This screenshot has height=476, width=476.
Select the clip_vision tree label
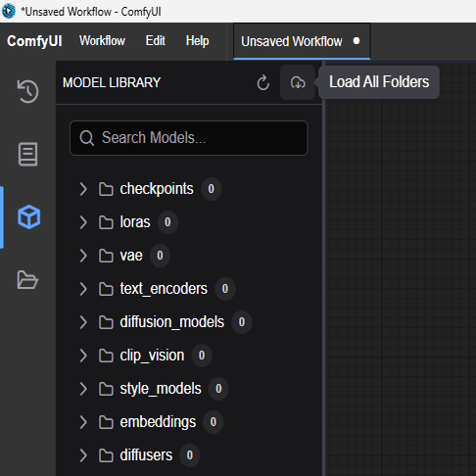152,356
